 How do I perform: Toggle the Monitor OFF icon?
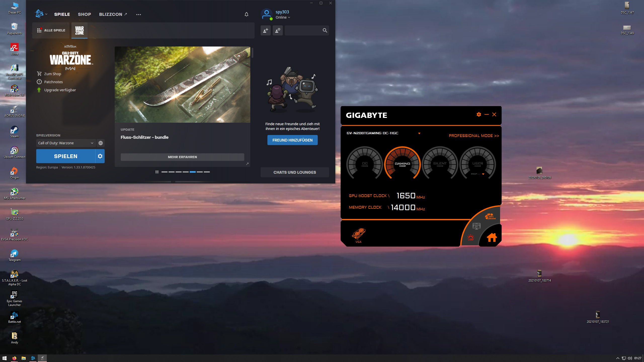476,226
